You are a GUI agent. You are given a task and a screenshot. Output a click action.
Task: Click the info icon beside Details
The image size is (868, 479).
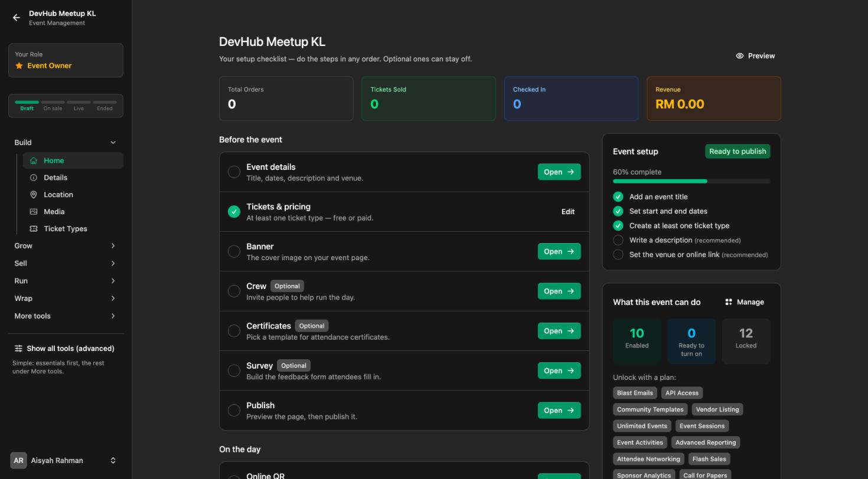tap(34, 178)
